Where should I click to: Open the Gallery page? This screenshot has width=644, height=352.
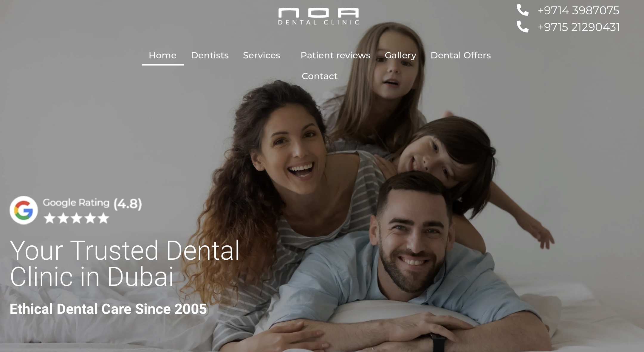click(x=400, y=55)
